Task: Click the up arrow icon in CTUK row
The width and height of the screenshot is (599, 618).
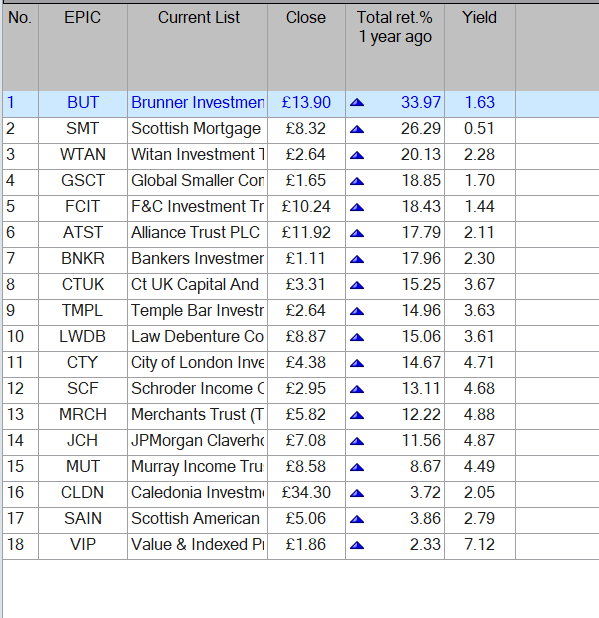Action: coord(357,285)
